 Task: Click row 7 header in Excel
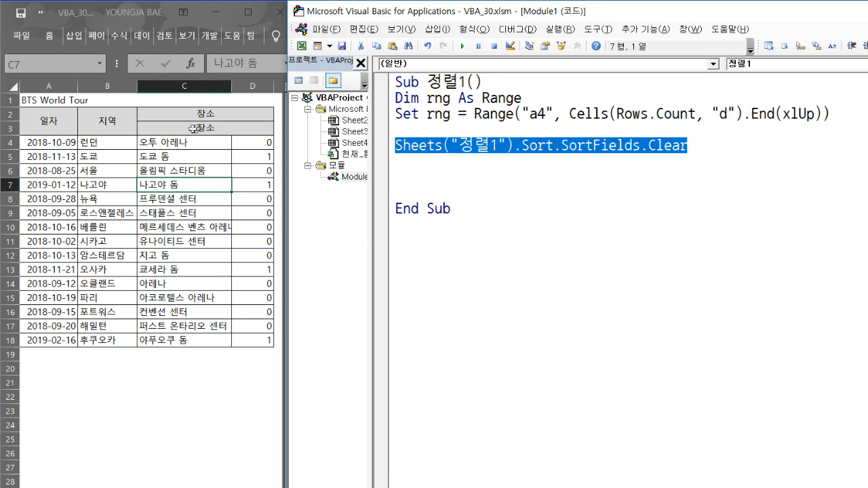[x=10, y=185]
